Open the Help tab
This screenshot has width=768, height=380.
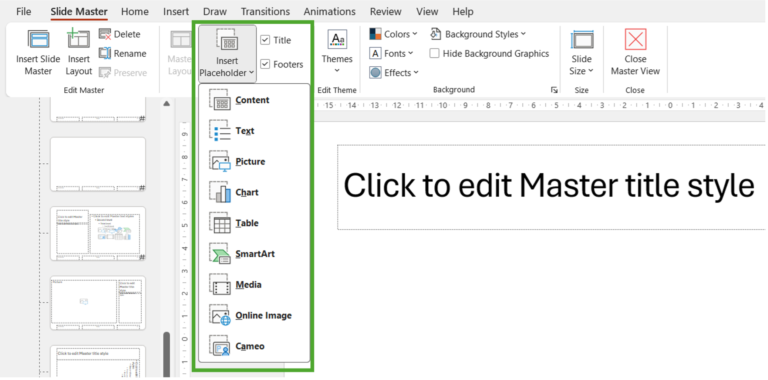(463, 11)
